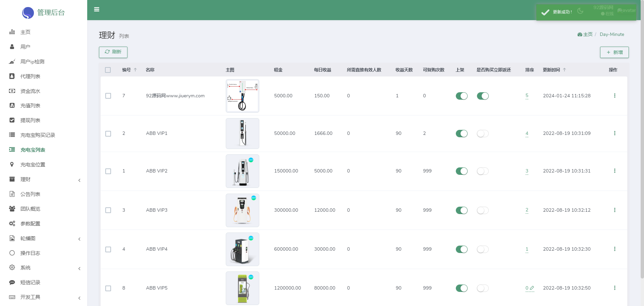Click the 短信记录 chat bubble icon
Image resolution: width=644 pixels, height=306 pixels.
click(x=12, y=283)
